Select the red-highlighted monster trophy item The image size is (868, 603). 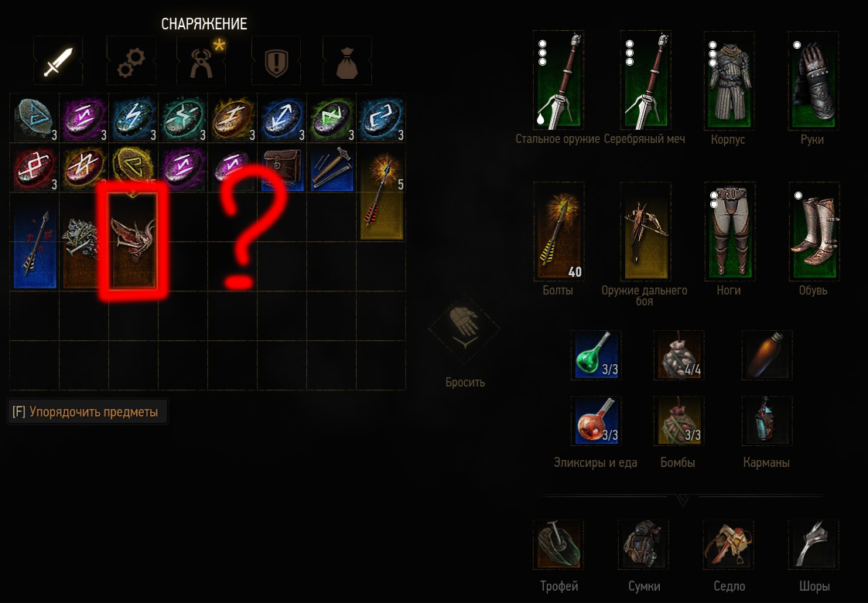(x=133, y=240)
